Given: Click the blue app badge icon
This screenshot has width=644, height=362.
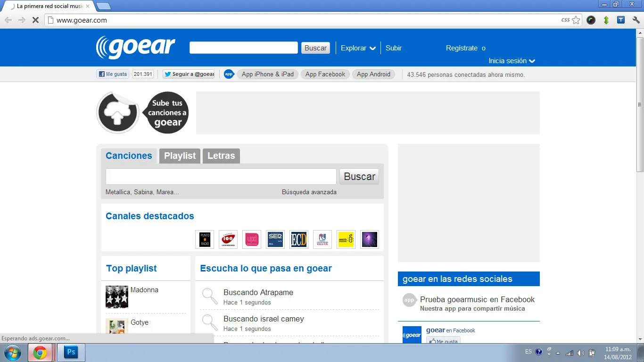Looking at the screenshot, I should (x=229, y=74).
